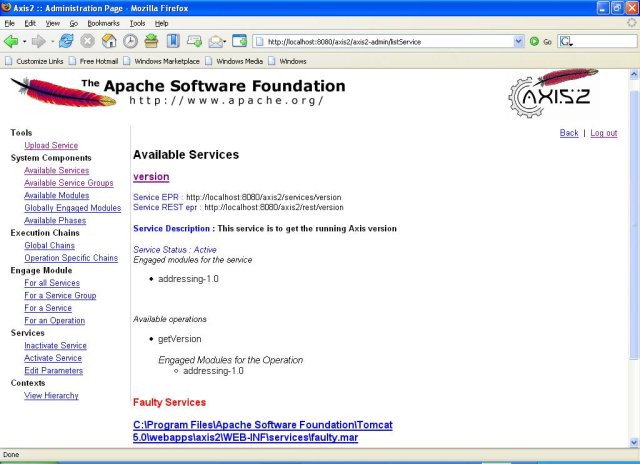Click the new window icon left of address bar
This screenshot has width=640, height=464.
coord(239,41)
